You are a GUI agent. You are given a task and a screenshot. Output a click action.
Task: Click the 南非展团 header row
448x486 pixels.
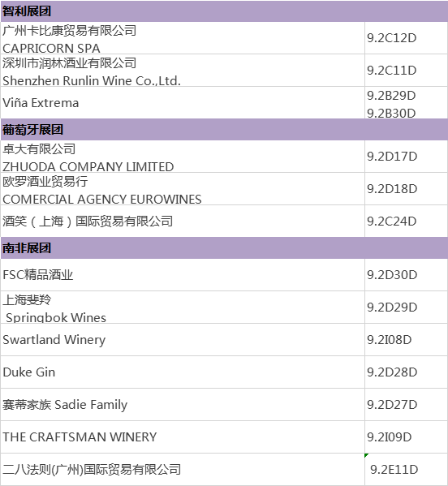(224, 248)
